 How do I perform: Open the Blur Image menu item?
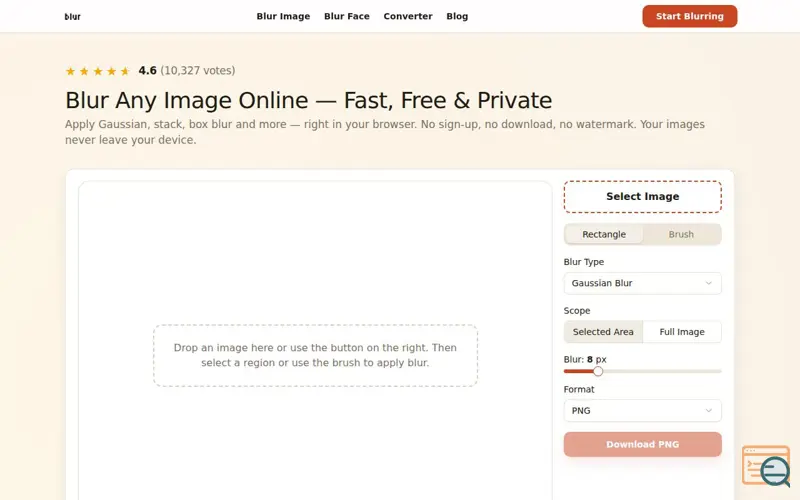point(283,16)
